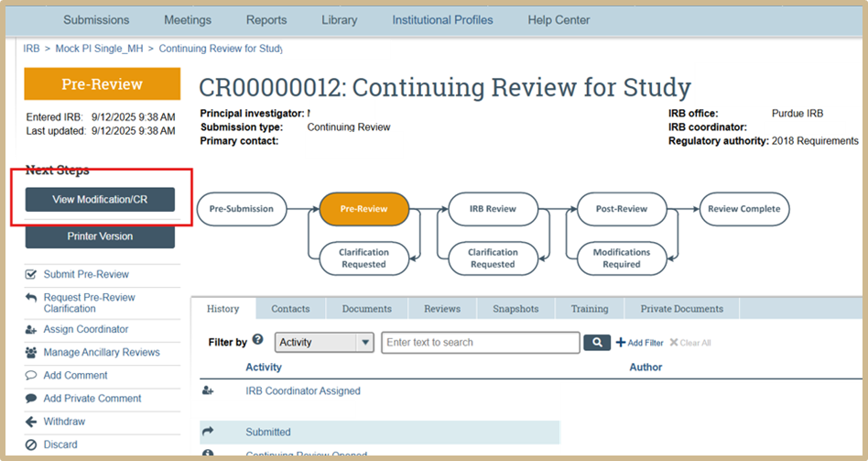Open the IRB breadcrumb link
The height and width of the screenshot is (461, 868).
(31, 49)
